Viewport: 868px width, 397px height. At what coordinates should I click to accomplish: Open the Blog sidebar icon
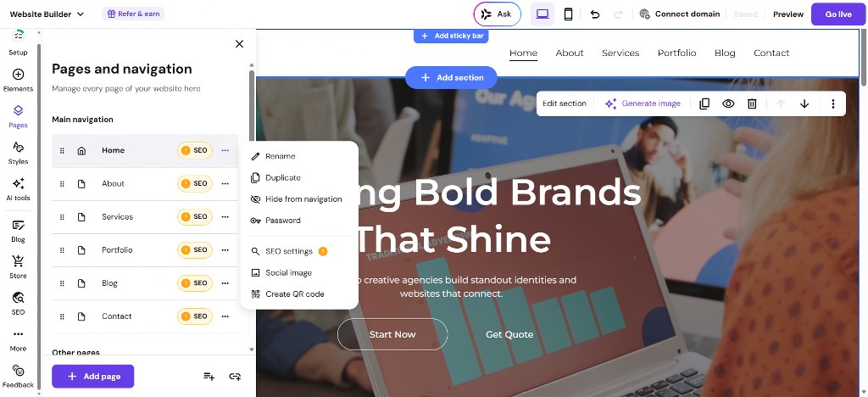18,231
